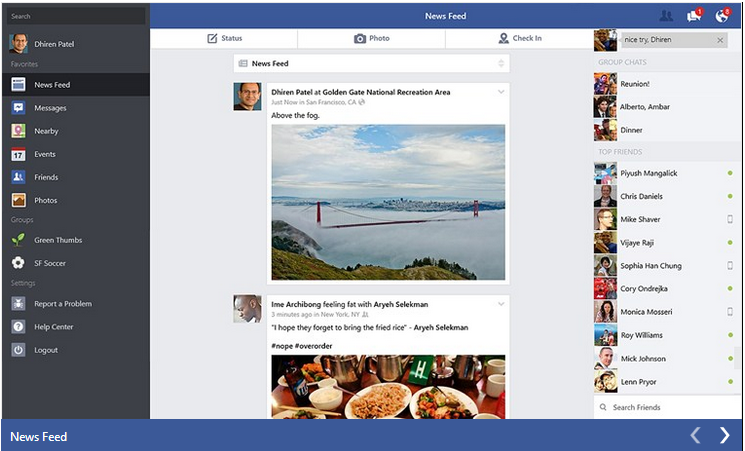Viewport: 745px width, 451px height.
Task: Click Photo composer tab label
Action: point(379,38)
